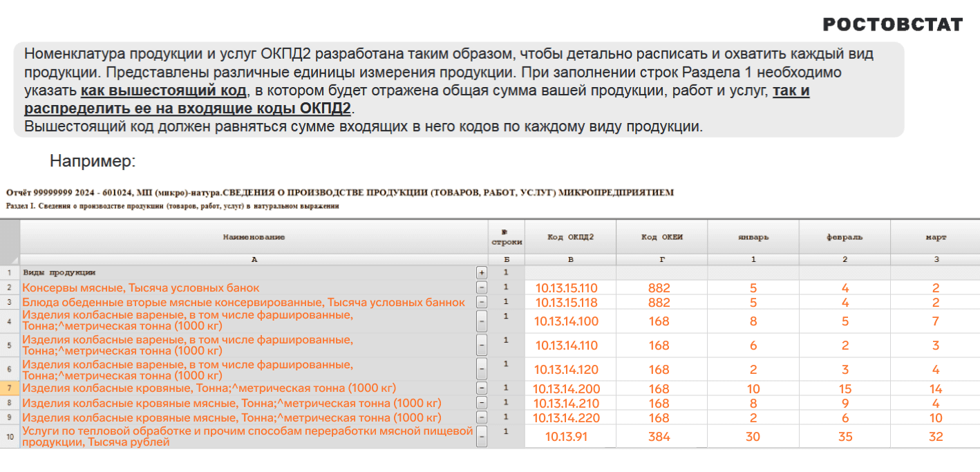Click OKPD2 code cell 10.13.15.110
The width and height of the screenshot is (980, 472).
[571, 287]
